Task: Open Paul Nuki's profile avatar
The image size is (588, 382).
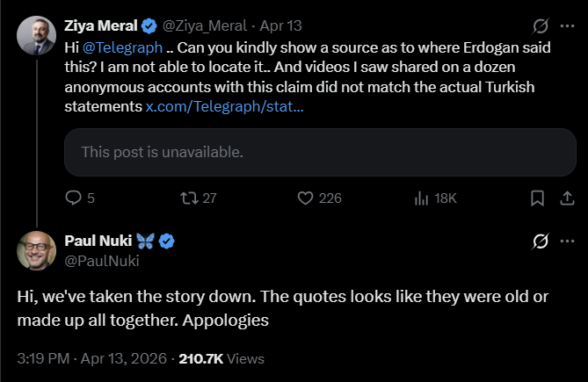Action: tap(36, 250)
